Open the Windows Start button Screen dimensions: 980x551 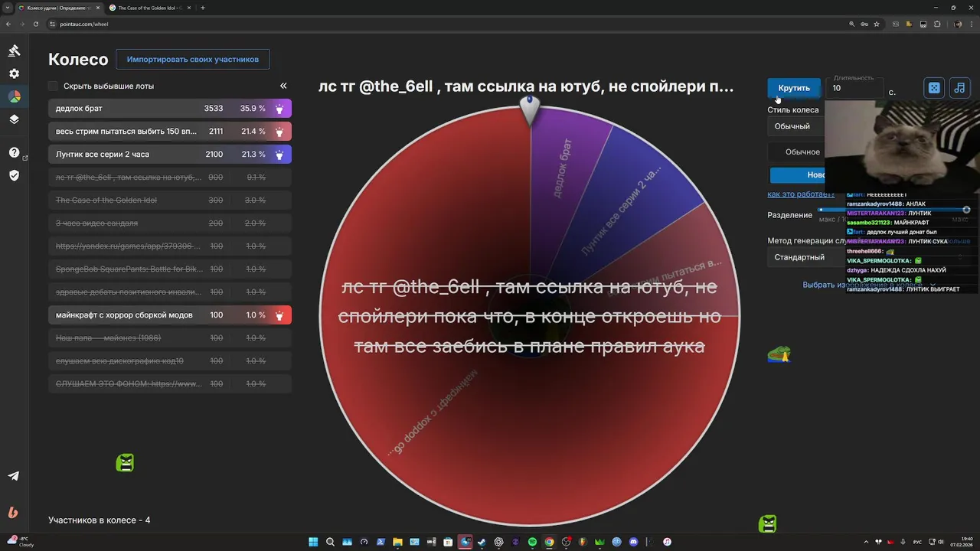pyautogui.click(x=313, y=542)
